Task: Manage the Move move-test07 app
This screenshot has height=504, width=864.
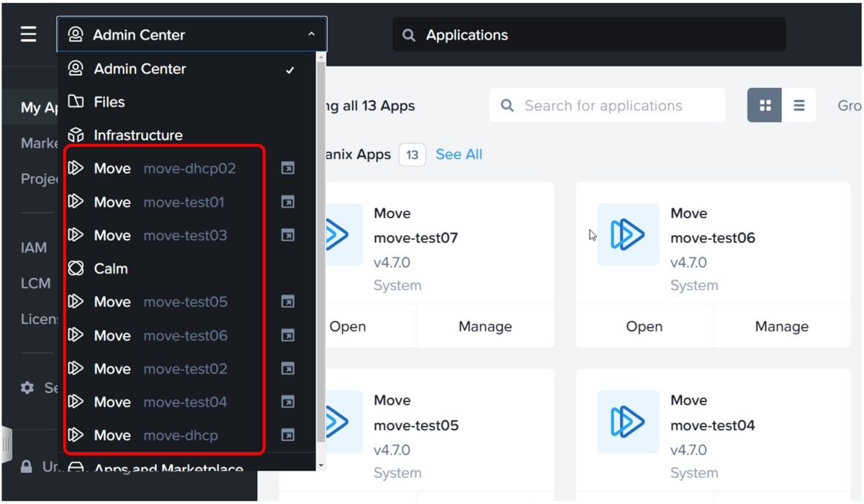Action: pos(485,326)
